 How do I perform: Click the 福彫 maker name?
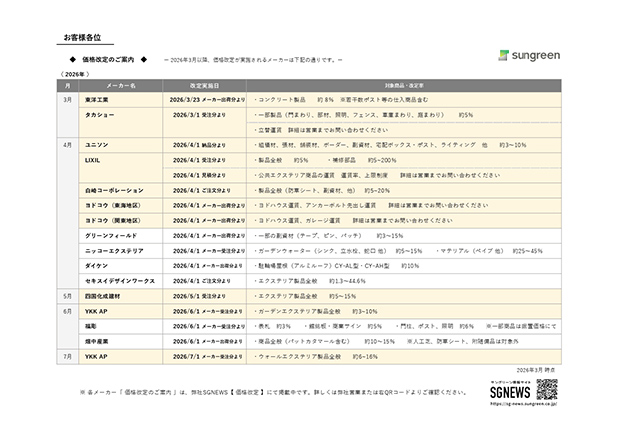91,327
